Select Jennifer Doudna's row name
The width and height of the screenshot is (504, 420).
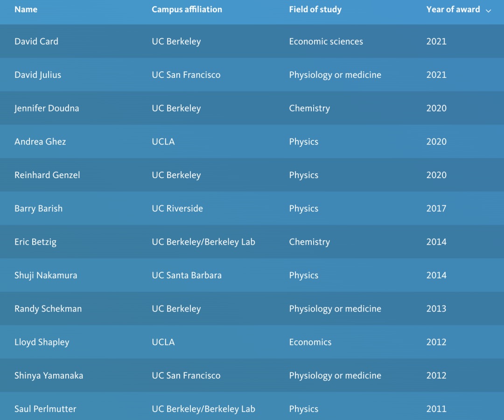(x=47, y=108)
